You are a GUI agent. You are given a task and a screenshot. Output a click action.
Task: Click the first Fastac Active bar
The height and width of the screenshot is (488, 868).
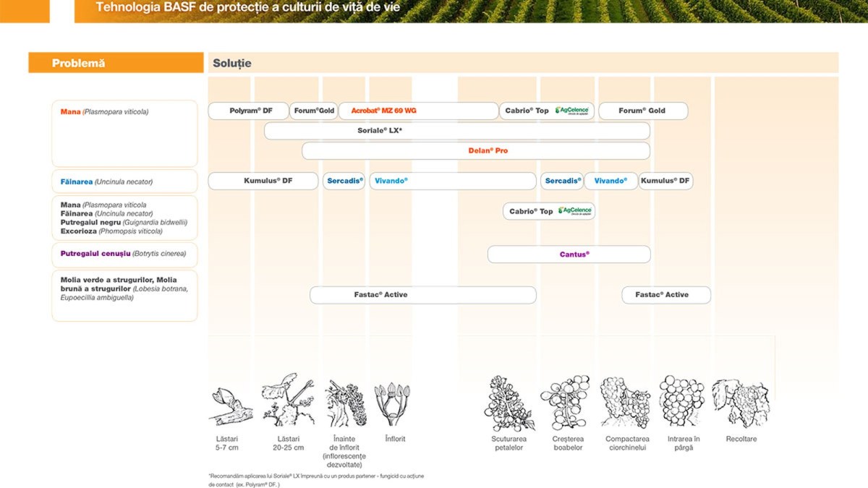423,295
